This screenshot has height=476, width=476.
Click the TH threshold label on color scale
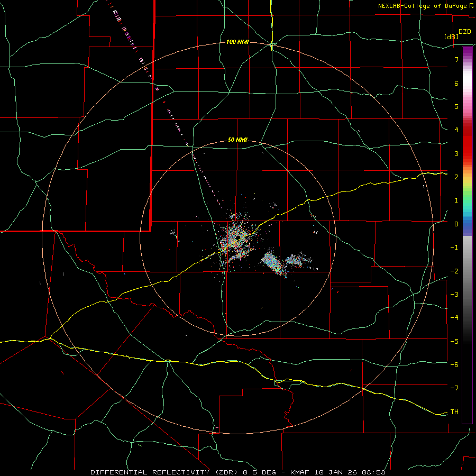[x=454, y=412]
